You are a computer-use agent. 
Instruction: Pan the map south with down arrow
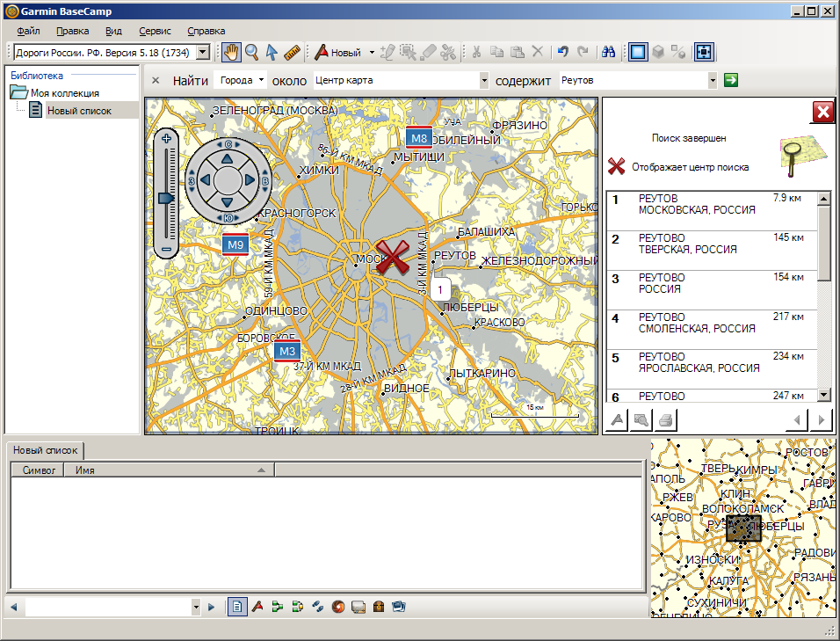(x=228, y=202)
